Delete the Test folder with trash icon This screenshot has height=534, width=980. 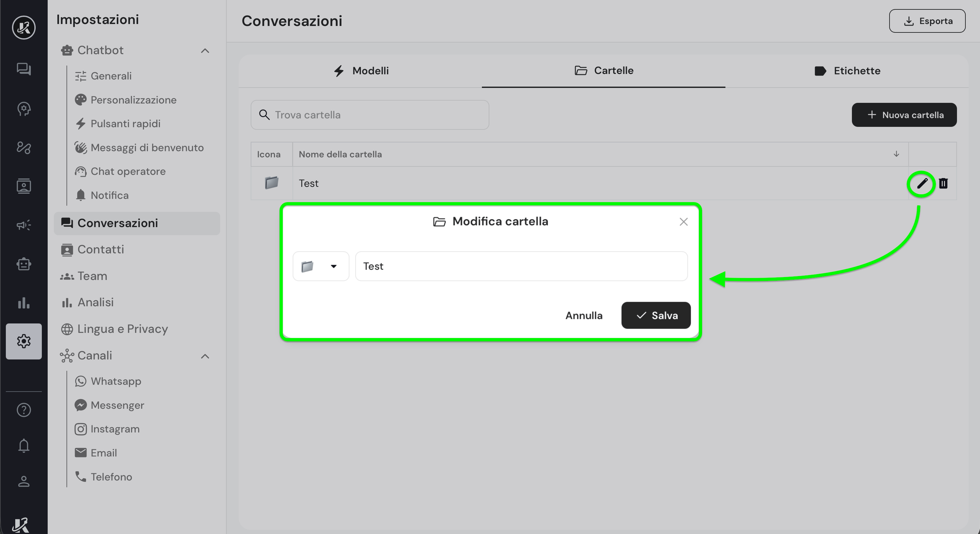pyautogui.click(x=943, y=183)
